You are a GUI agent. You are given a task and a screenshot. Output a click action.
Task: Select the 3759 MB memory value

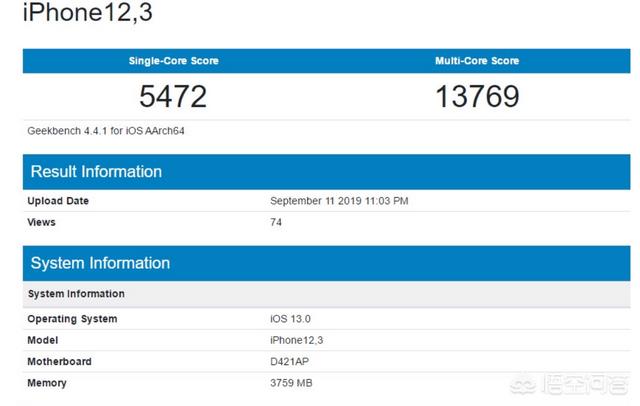click(x=291, y=383)
